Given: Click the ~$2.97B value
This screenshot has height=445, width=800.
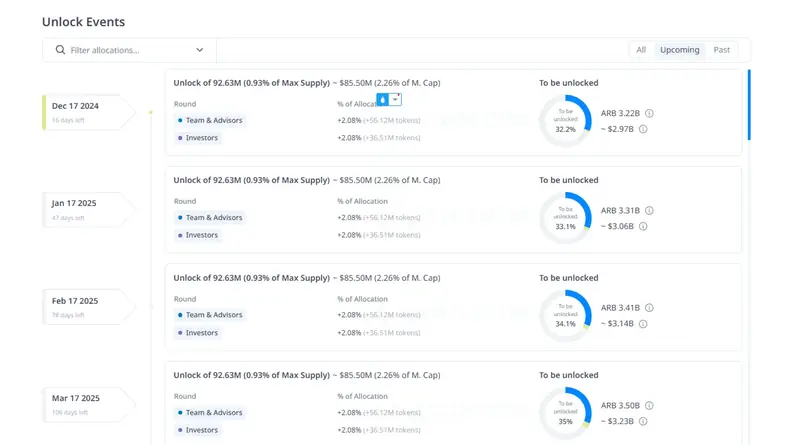Looking at the screenshot, I should 617,129.
